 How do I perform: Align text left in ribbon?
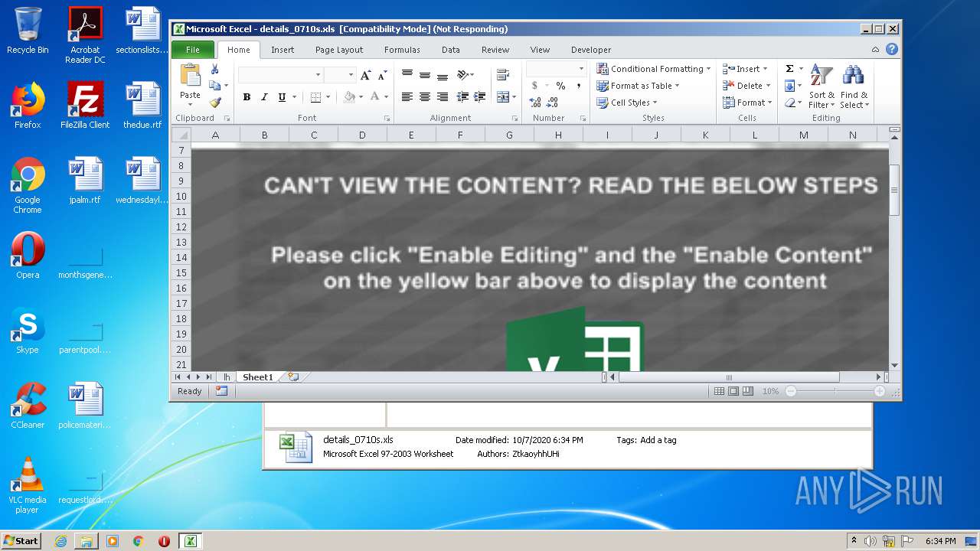point(407,97)
